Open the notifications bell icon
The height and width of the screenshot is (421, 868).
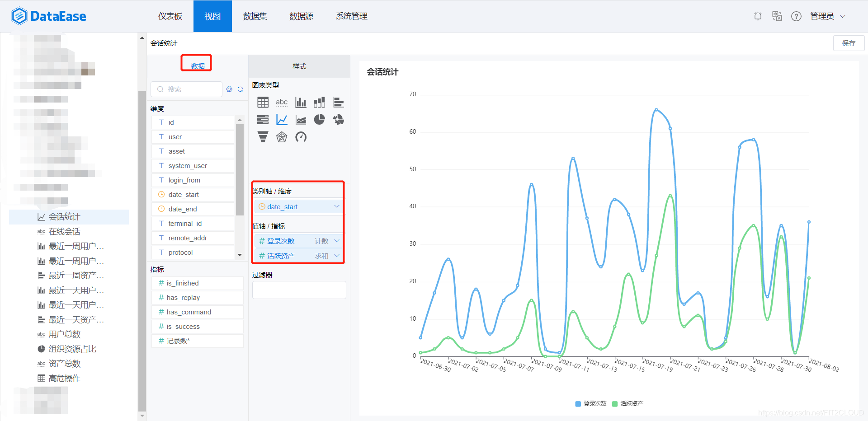[758, 16]
